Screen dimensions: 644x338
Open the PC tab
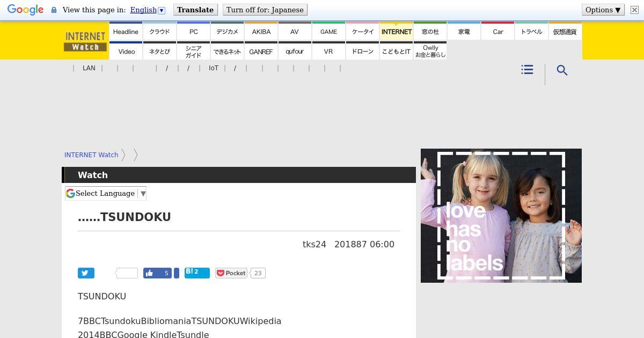[193, 31]
